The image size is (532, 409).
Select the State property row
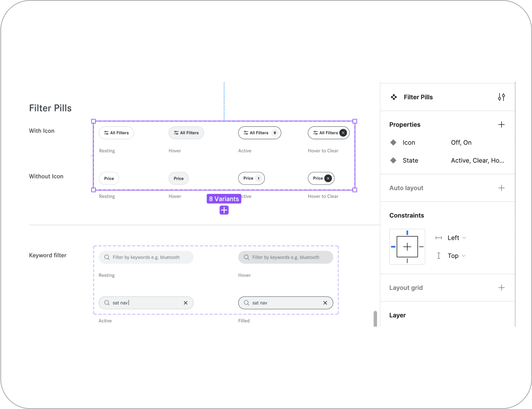(x=447, y=160)
